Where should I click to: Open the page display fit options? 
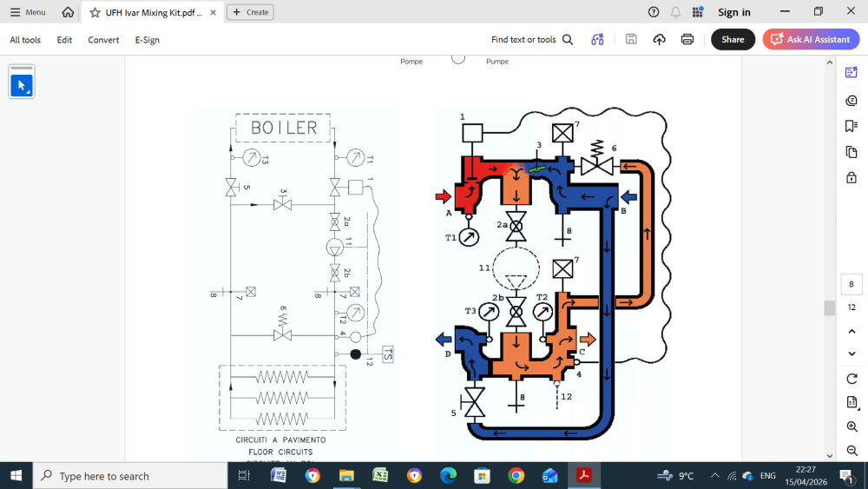pos(852,402)
